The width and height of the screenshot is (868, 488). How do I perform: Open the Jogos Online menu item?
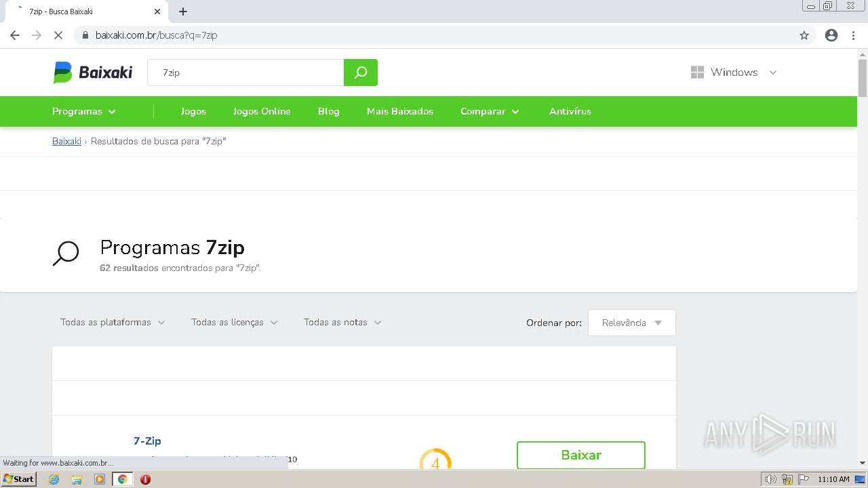(x=262, y=111)
